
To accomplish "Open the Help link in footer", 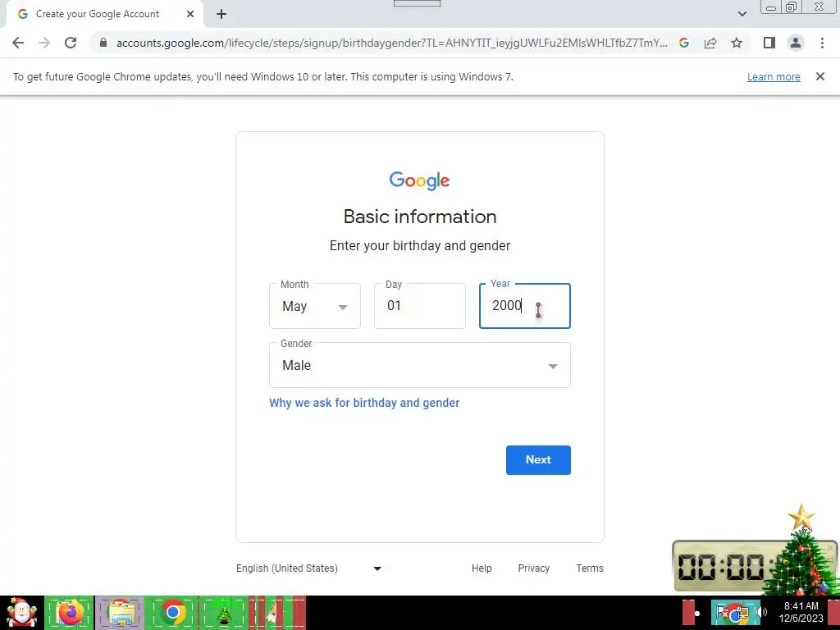I will (x=482, y=568).
